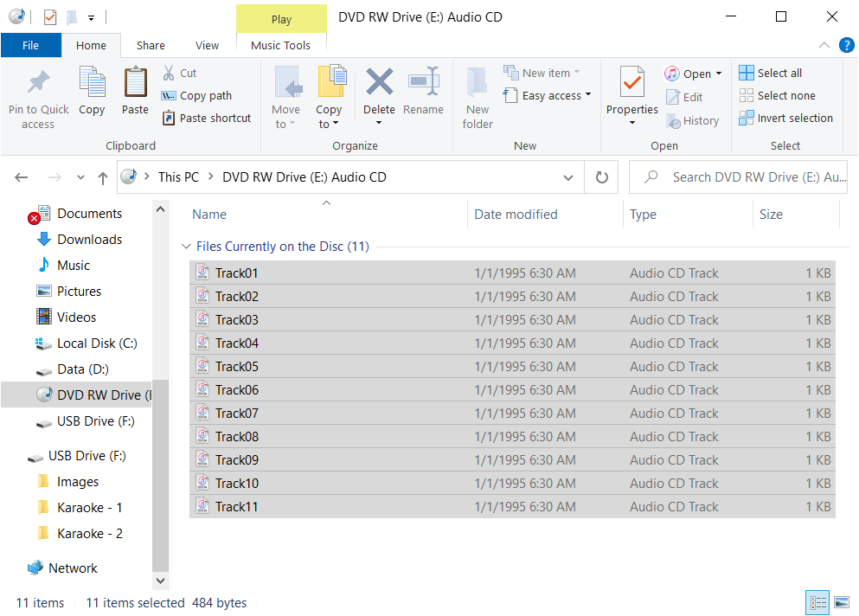Open the Music Tools tab
Image resolution: width=859 pixels, height=616 pixels.
pos(280,45)
